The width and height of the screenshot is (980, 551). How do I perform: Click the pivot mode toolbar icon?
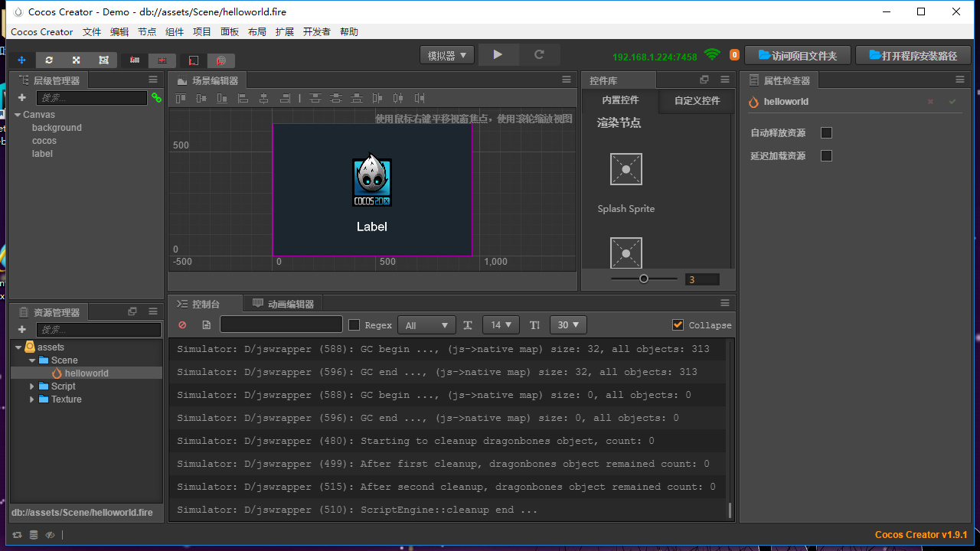coord(135,60)
